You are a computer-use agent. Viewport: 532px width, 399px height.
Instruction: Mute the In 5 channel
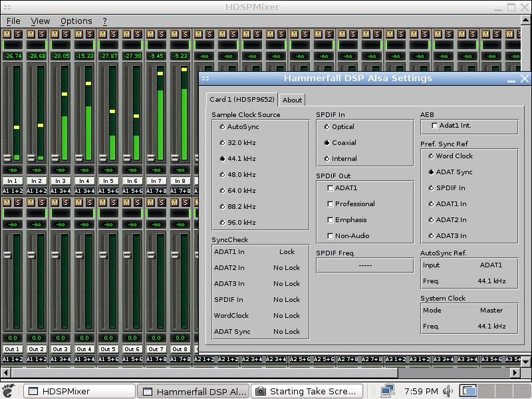click(102, 34)
